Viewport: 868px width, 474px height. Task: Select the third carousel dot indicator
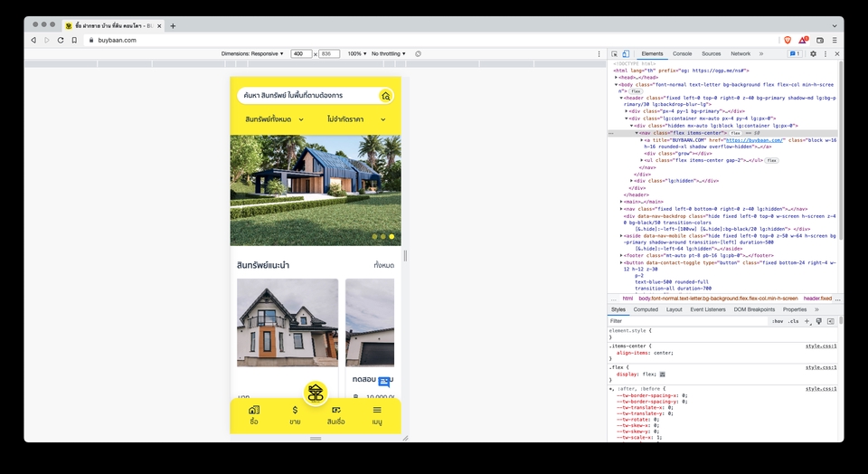pos(392,236)
